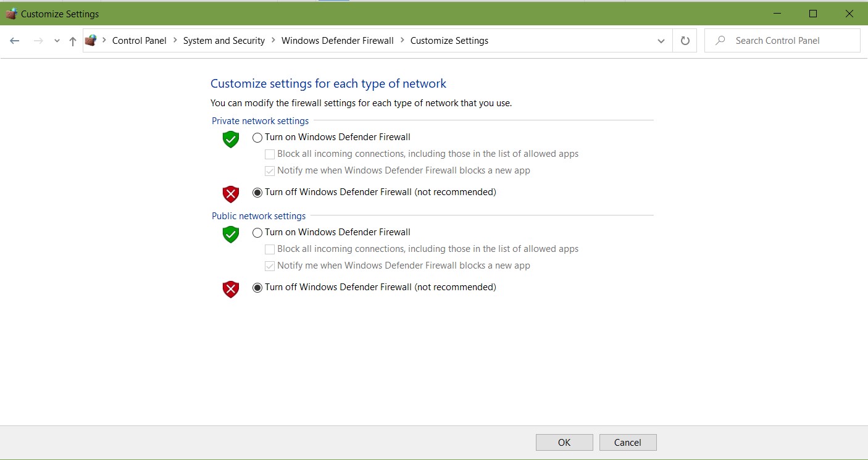Confirm changes with OK button
The image size is (868, 460).
[564, 442]
